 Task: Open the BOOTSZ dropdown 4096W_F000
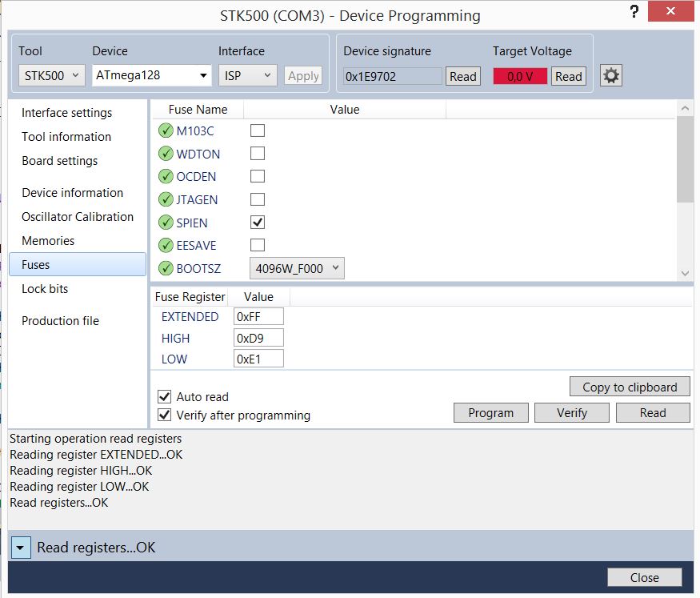tap(297, 268)
